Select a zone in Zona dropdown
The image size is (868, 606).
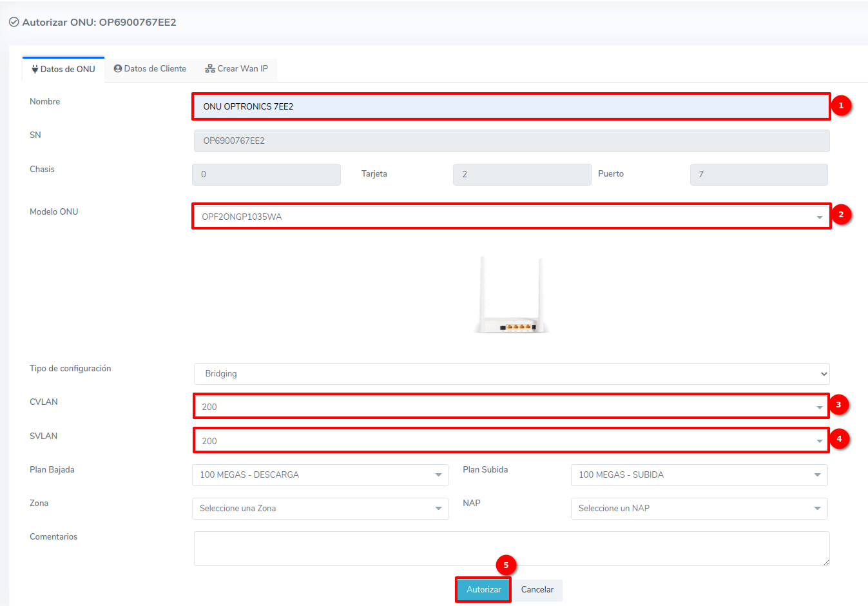(x=320, y=509)
